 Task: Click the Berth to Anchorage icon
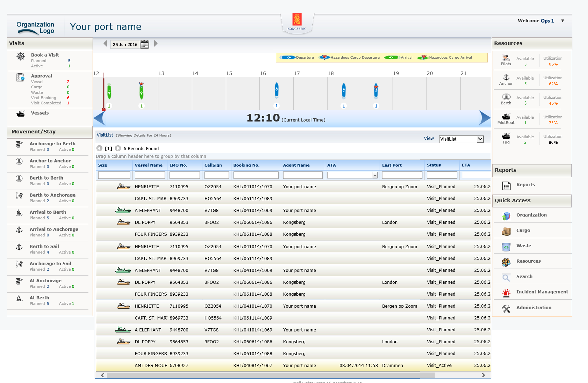coord(19,196)
